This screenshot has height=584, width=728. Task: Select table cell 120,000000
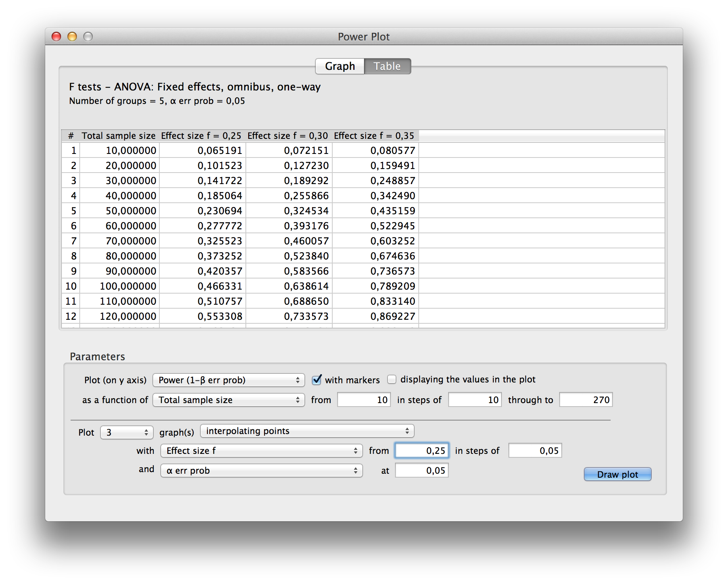pos(119,316)
